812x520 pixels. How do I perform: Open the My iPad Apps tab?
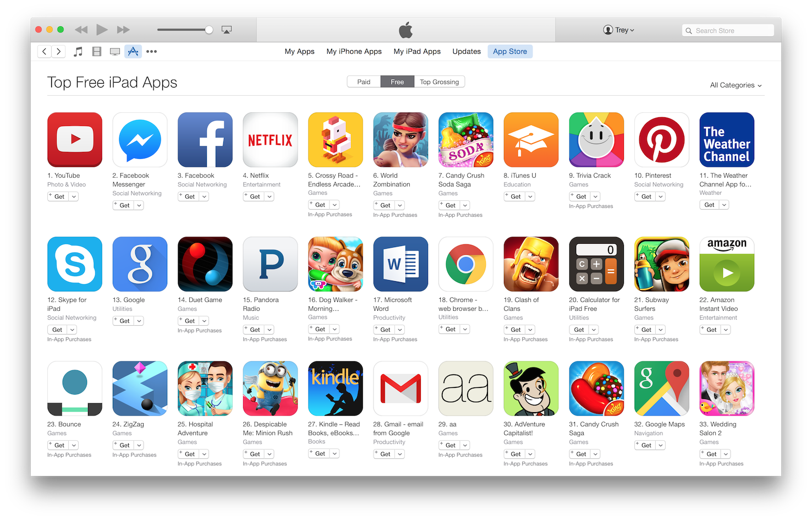tap(417, 51)
